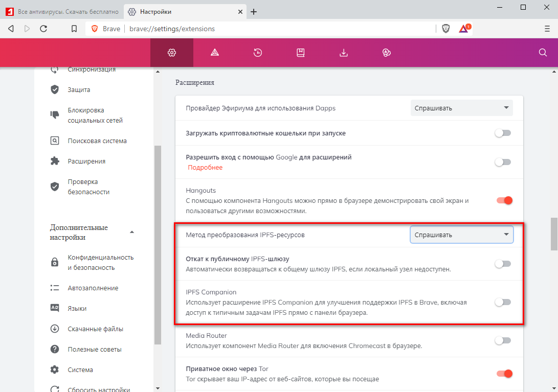
Task: Click the sidebar scrollbar thumb
Action: (158, 245)
